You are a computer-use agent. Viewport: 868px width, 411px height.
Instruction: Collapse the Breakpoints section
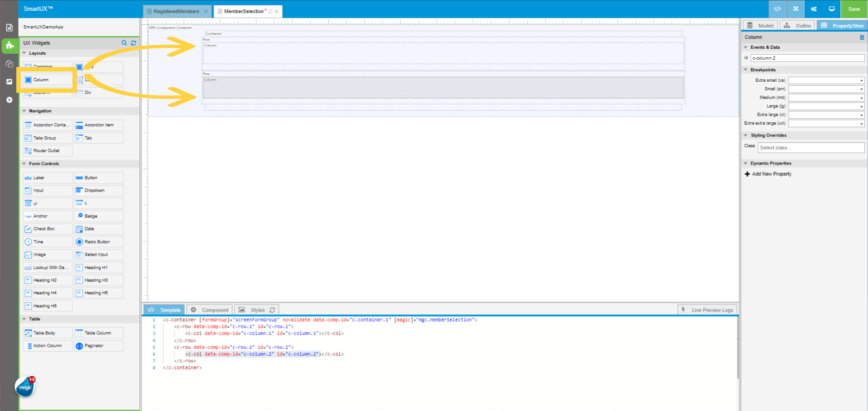pyautogui.click(x=746, y=70)
